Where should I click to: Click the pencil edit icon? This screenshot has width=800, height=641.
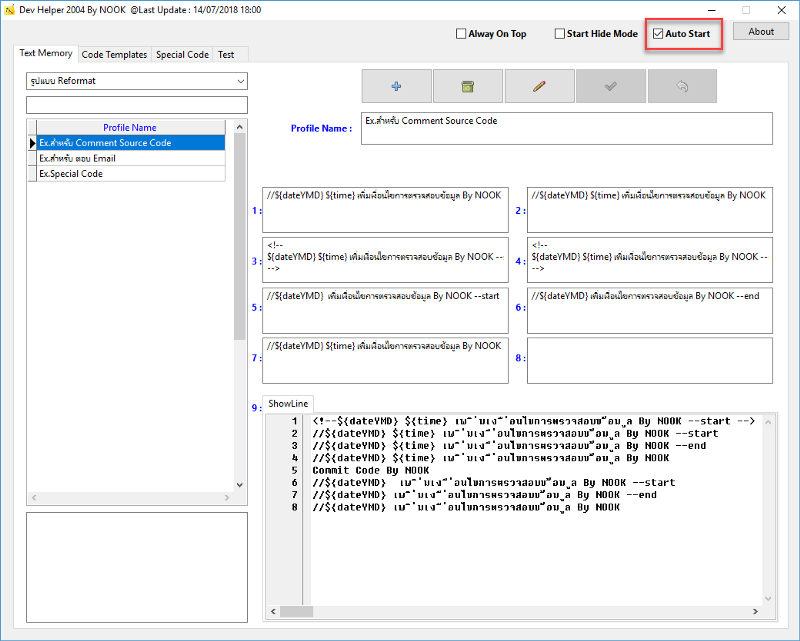[x=540, y=87]
